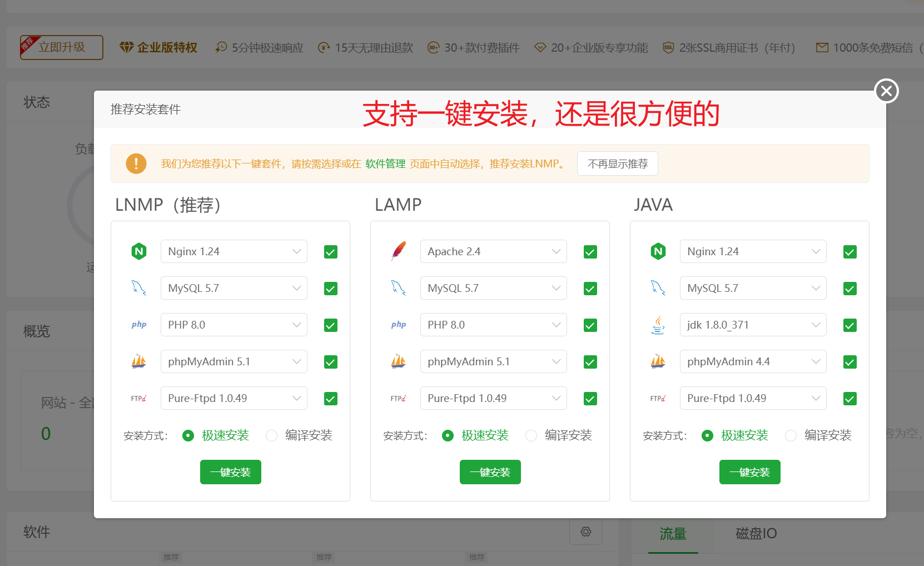Uncheck Nginx 1.24 checkbox in LNMP
This screenshot has height=566, width=924.
pos(331,252)
